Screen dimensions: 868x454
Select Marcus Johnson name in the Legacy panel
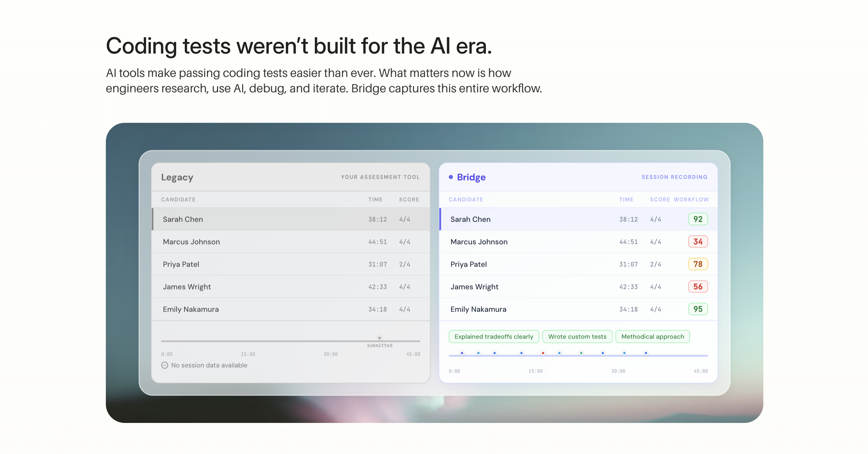pos(191,242)
